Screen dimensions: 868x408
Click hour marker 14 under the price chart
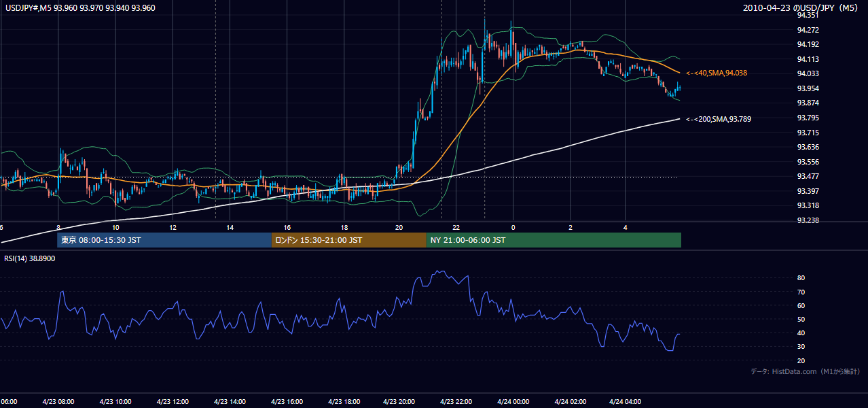[230, 227]
